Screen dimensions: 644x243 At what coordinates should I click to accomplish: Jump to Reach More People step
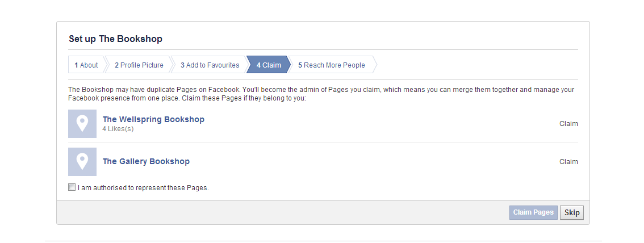coord(332,65)
